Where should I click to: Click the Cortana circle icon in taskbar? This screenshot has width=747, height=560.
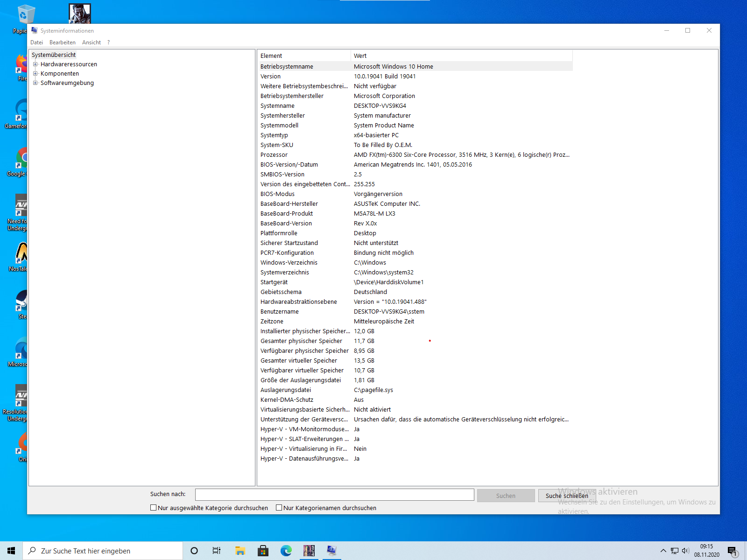click(x=194, y=551)
